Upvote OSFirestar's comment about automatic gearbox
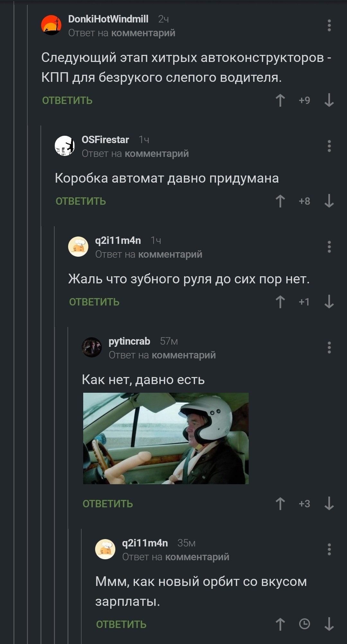 pyautogui.click(x=280, y=201)
